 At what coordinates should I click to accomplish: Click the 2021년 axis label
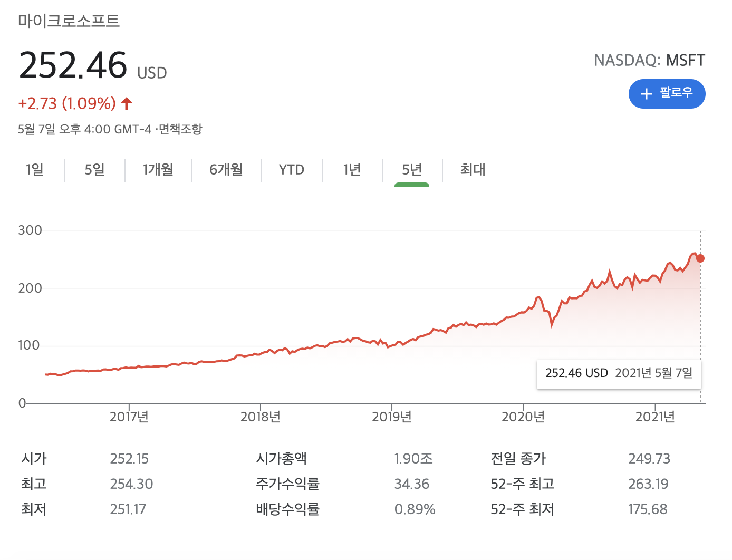click(655, 417)
